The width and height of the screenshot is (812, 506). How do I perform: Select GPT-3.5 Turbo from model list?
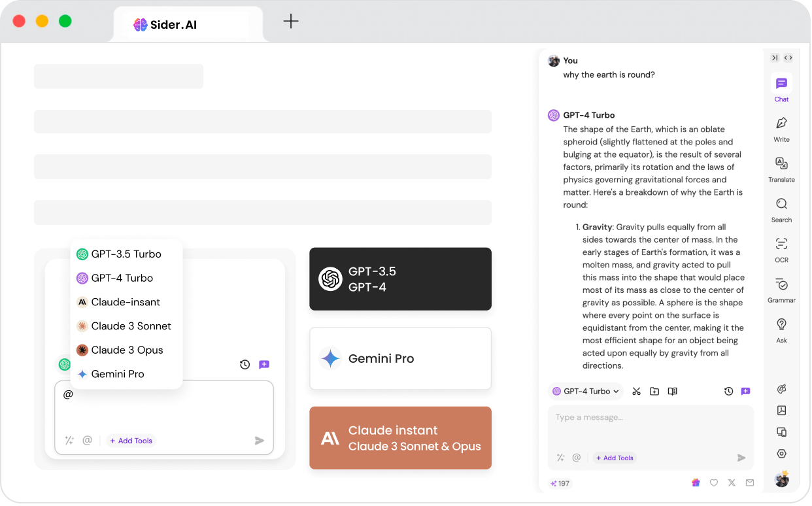pos(126,254)
